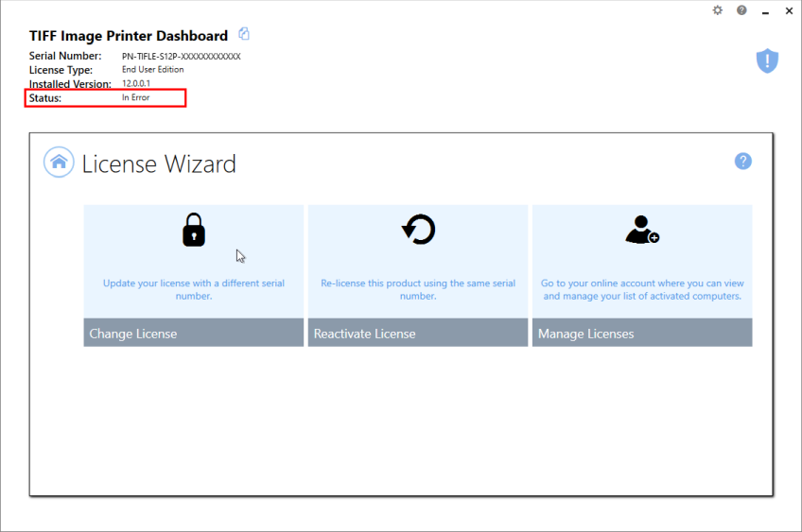Click 'Go to your online account' description text

point(642,289)
